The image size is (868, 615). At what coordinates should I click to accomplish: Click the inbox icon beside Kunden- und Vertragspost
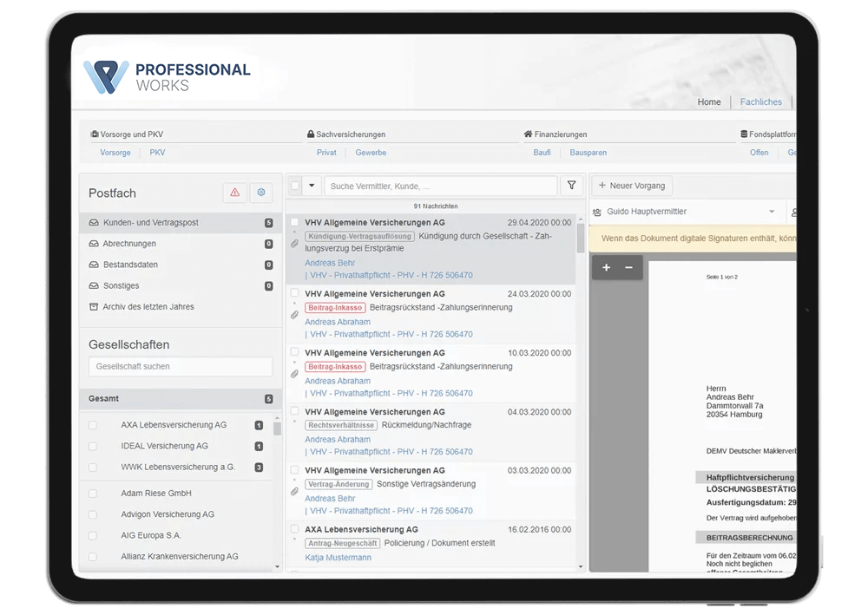(94, 222)
